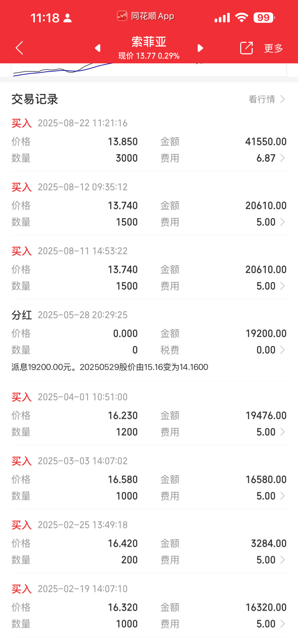Open fee chevron for 2025-03-03 trade

point(283,496)
